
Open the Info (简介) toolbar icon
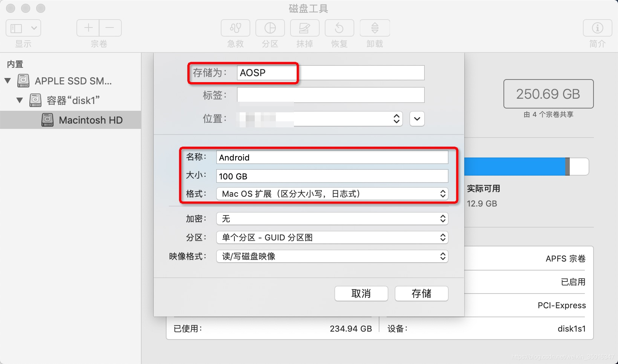tap(598, 28)
